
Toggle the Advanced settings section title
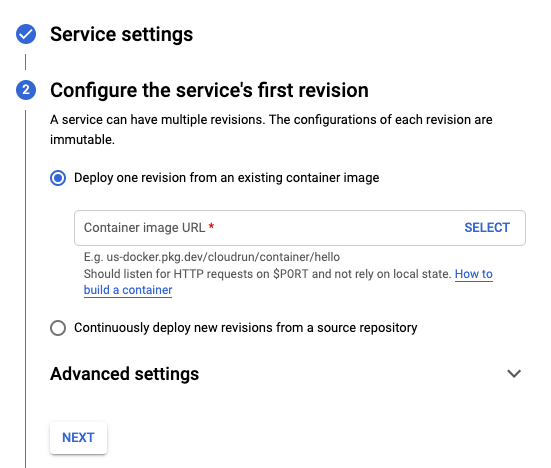click(x=124, y=373)
